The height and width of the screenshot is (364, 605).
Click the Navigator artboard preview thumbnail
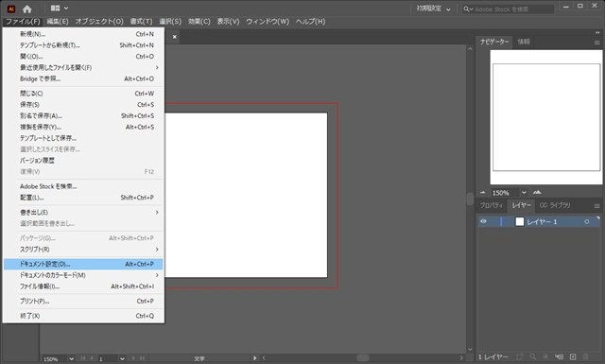point(546,117)
